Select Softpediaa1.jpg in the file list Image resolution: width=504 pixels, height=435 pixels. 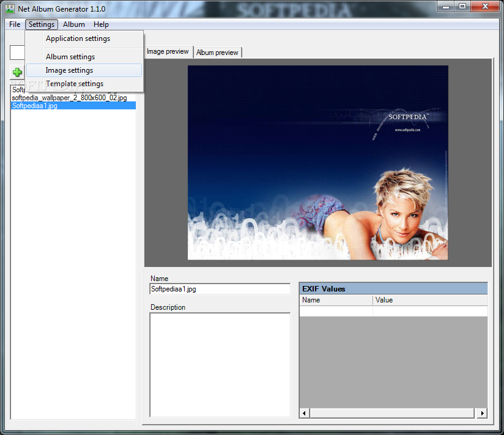pyautogui.click(x=73, y=106)
